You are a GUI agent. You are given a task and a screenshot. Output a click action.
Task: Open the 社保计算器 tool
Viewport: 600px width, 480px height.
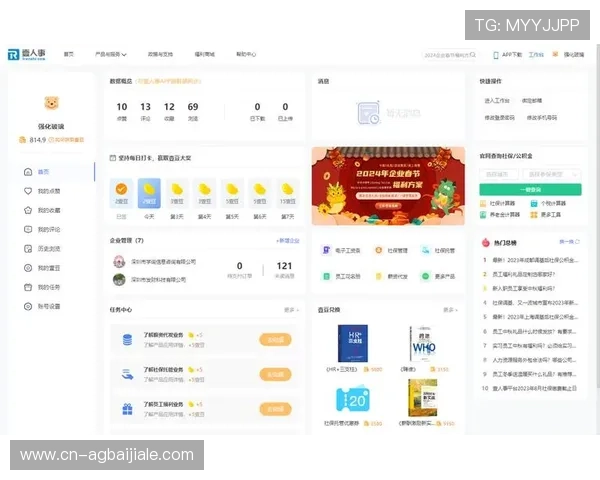(498, 203)
